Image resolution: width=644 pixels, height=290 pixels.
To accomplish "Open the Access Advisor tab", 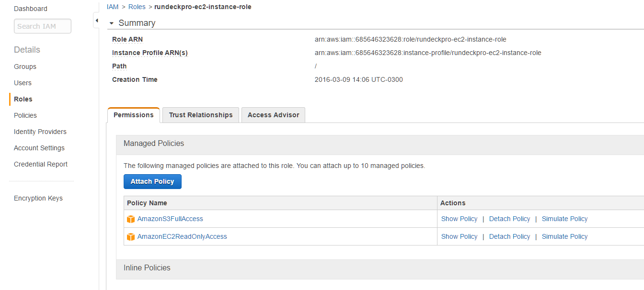I will (x=273, y=115).
